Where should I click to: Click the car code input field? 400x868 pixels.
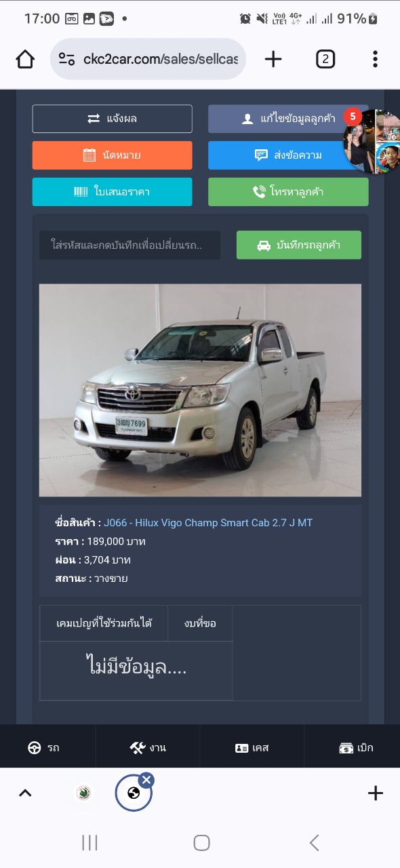click(x=129, y=245)
